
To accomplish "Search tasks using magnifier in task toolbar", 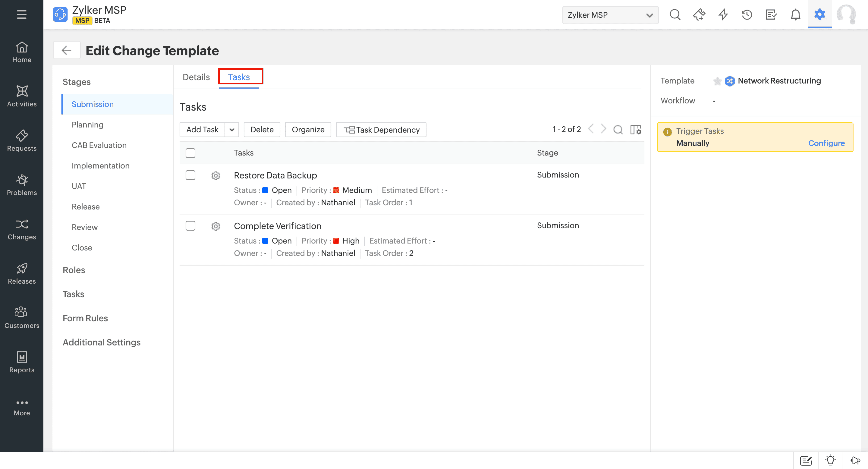I will [x=618, y=130].
